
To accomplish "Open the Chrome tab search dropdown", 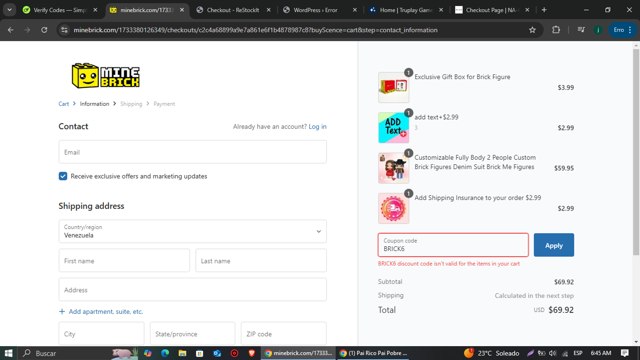I will click(9, 10).
